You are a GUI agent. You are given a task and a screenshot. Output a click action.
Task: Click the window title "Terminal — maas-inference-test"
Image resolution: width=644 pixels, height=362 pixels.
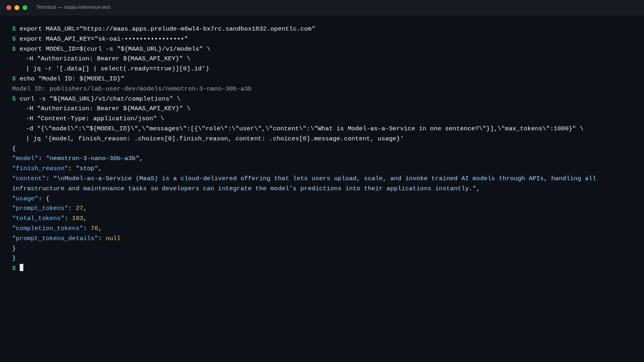[73, 7]
